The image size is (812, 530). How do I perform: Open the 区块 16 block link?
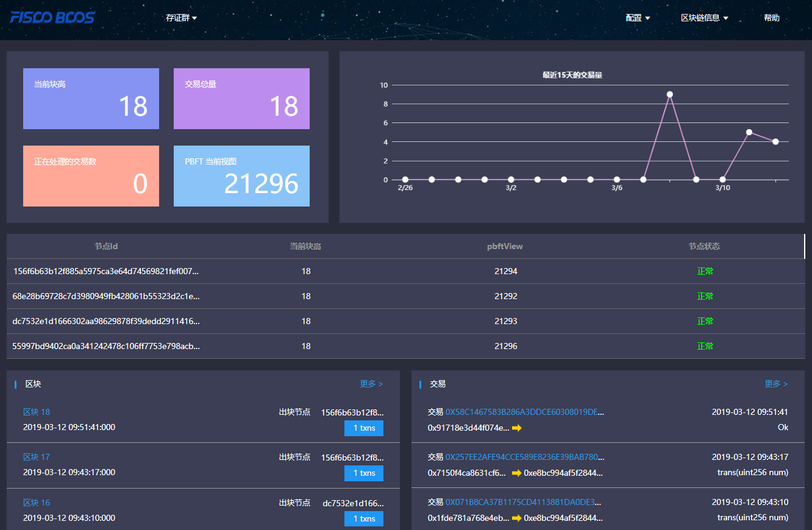[37, 503]
